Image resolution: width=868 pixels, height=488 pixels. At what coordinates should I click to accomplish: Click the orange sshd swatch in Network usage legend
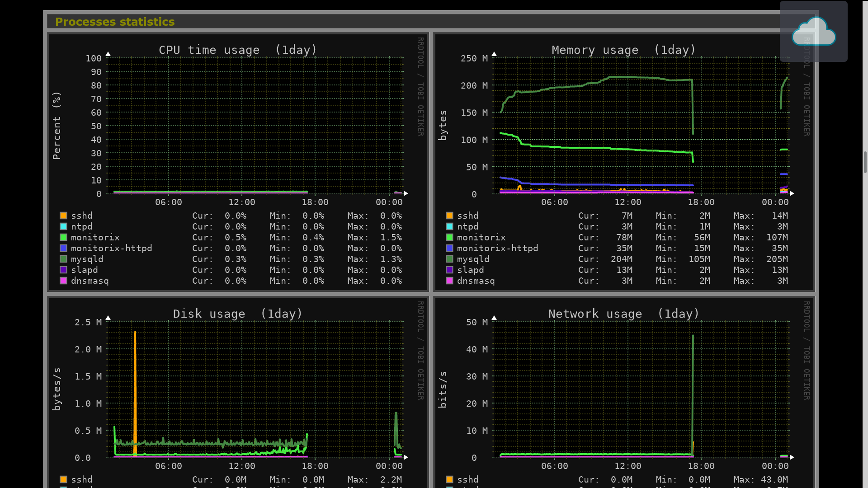click(449, 479)
